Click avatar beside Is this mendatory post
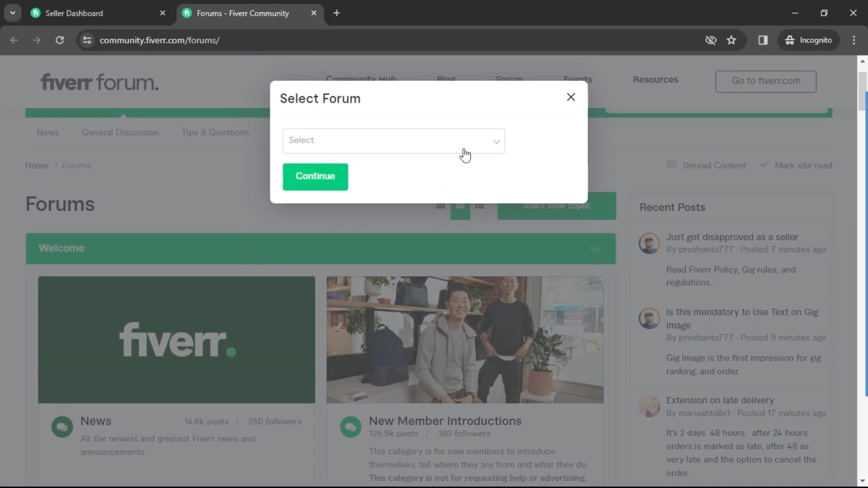 pos(649,318)
